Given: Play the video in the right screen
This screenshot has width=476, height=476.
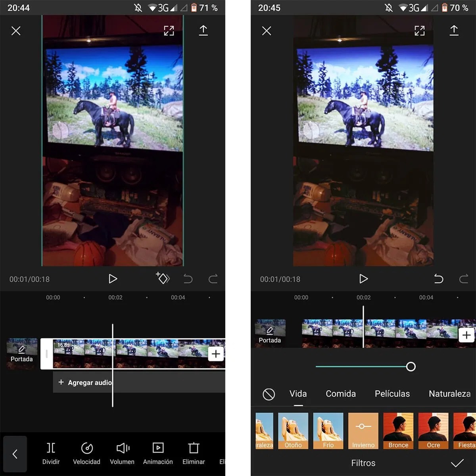Looking at the screenshot, I should pos(363,279).
